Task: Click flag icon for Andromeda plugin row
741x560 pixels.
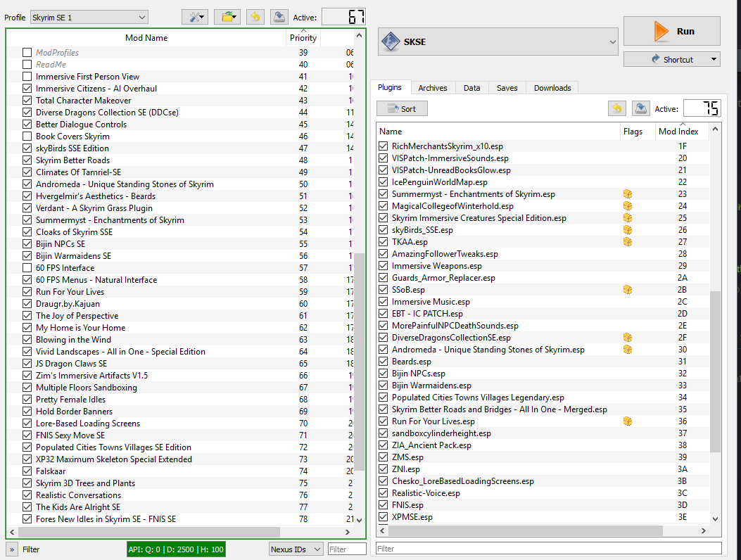Action: coord(628,350)
